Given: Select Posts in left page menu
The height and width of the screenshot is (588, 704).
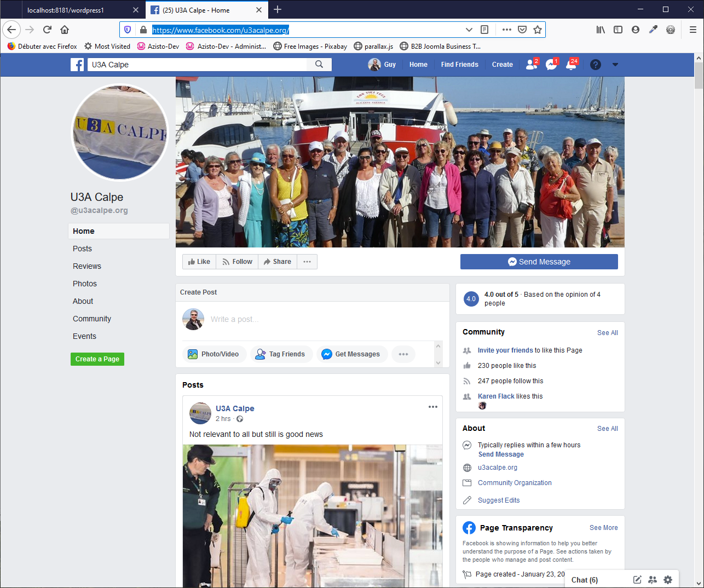Looking at the screenshot, I should tap(82, 249).
